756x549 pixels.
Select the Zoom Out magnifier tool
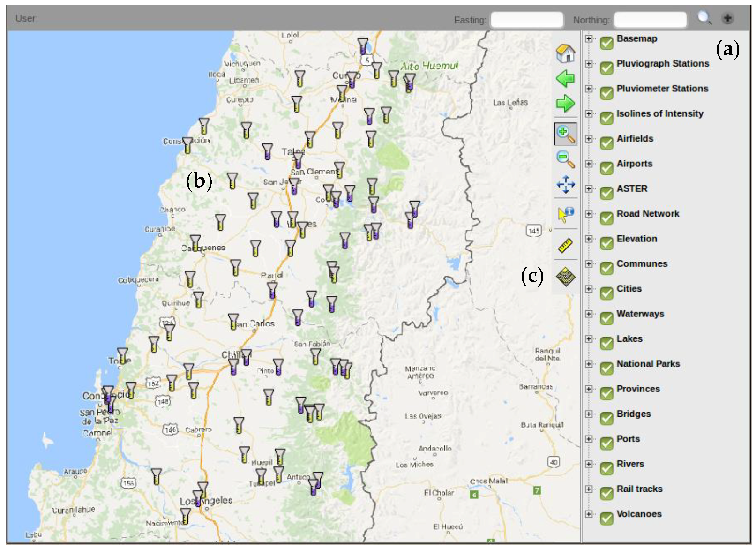pyautogui.click(x=565, y=159)
